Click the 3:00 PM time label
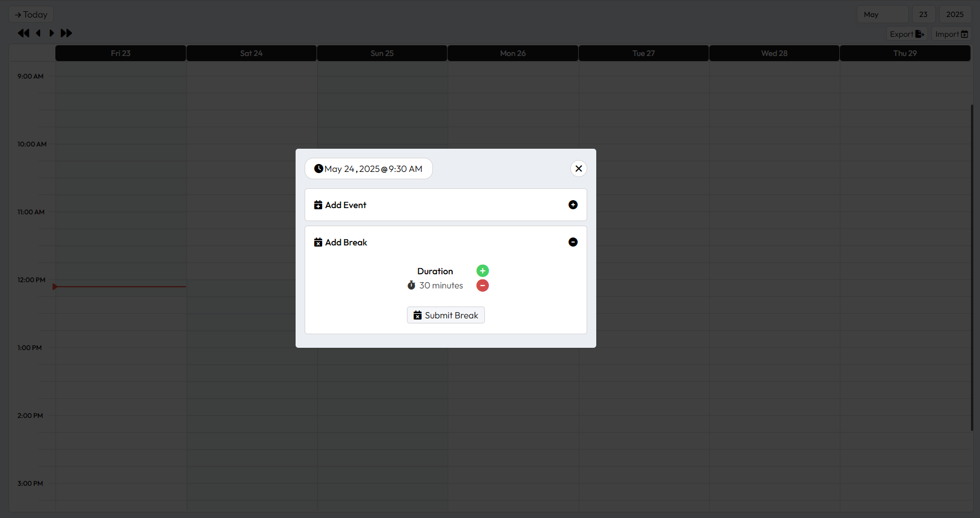The height and width of the screenshot is (518, 980). pyautogui.click(x=30, y=484)
